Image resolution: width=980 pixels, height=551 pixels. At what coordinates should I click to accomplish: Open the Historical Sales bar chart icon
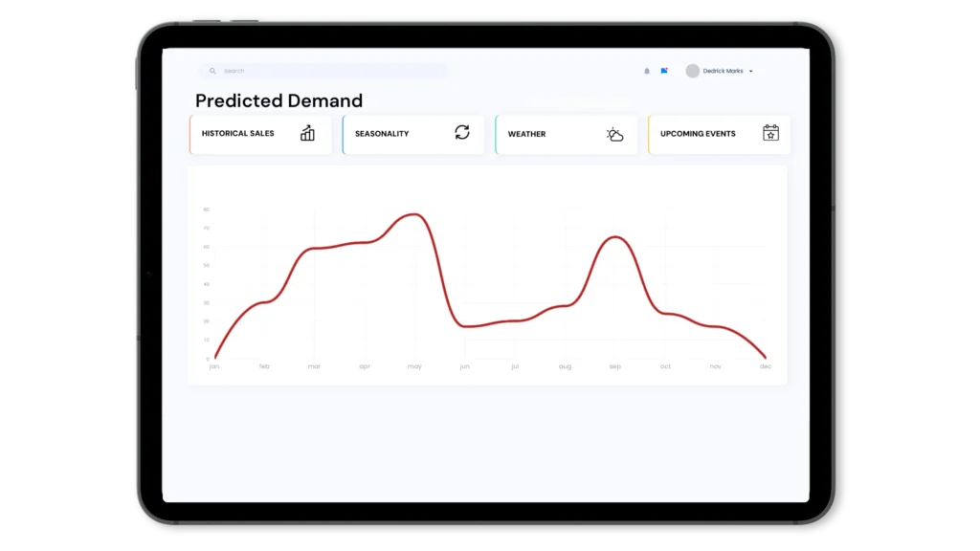click(306, 134)
